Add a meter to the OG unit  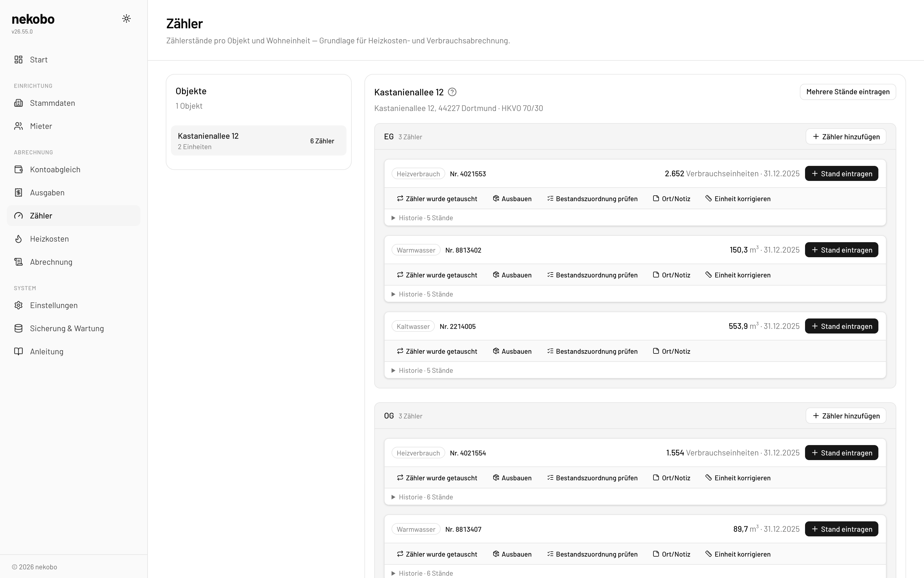pyautogui.click(x=846, y=416)
